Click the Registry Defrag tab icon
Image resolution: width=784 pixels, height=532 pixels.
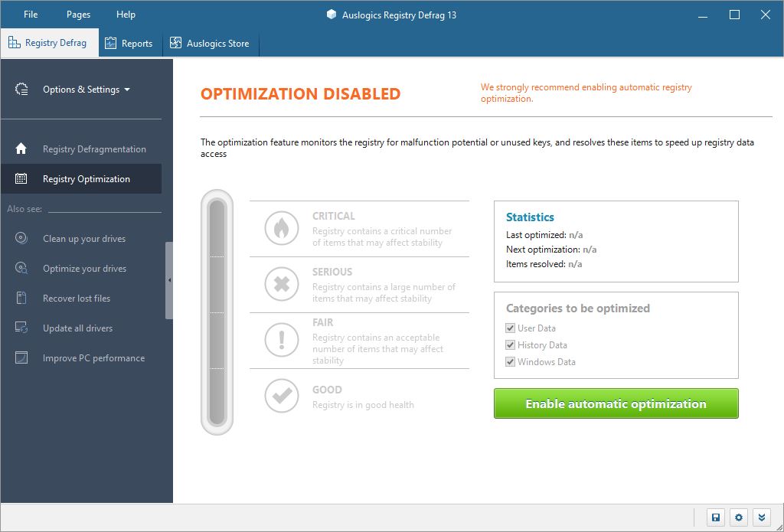tap(14, 43)
